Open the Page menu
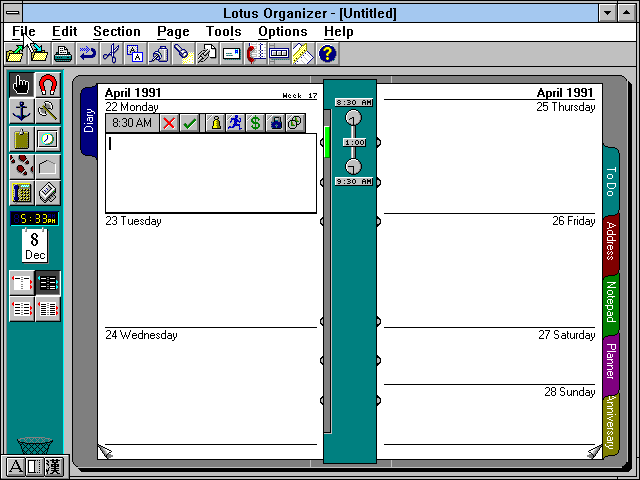Screen dimensions: 640x480 173,31
